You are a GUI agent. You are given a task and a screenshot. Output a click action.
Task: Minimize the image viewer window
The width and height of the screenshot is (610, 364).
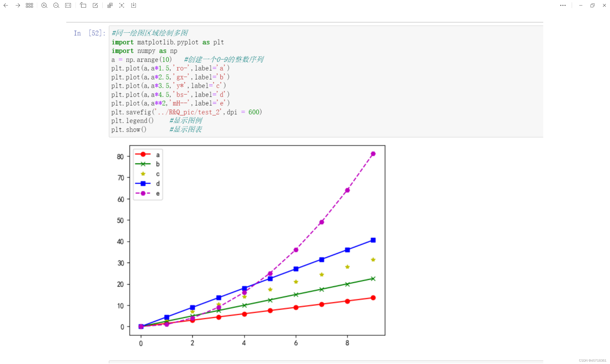coord(581,5)
